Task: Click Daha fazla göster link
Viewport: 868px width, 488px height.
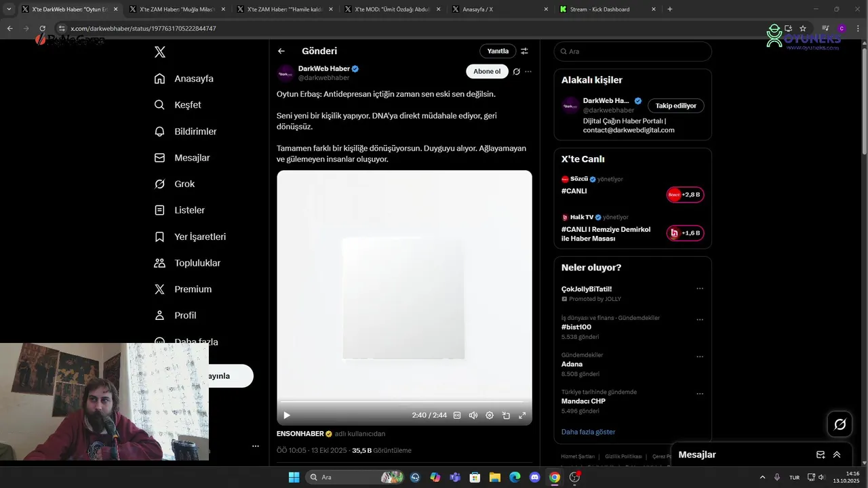Action: coord(588,432)
